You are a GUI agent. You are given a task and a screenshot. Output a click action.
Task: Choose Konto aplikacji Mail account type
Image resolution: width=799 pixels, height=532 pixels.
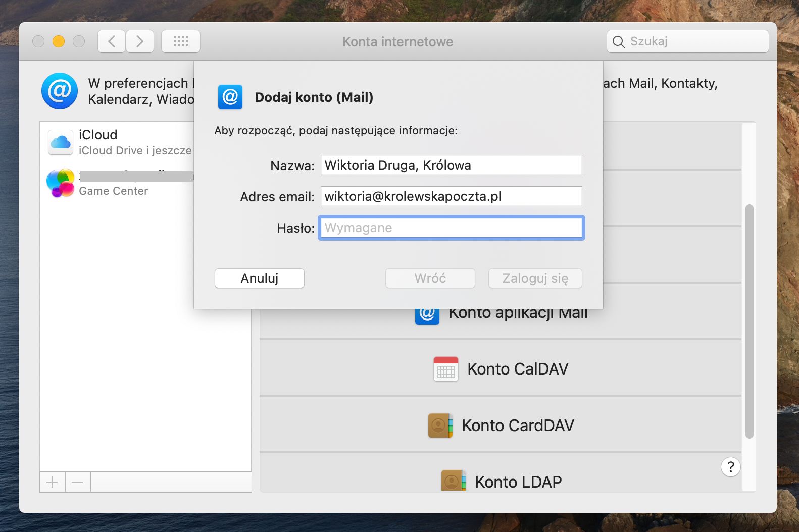point(501,324)
